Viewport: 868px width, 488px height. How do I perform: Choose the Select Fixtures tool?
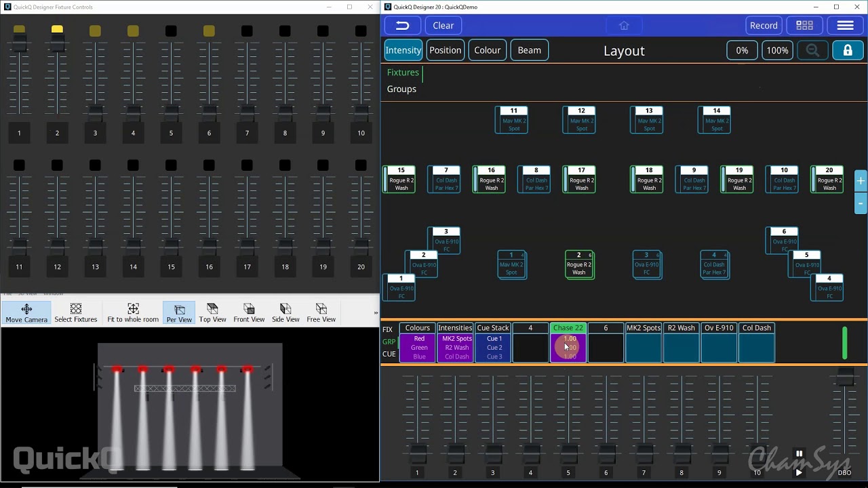coord(76,313)
